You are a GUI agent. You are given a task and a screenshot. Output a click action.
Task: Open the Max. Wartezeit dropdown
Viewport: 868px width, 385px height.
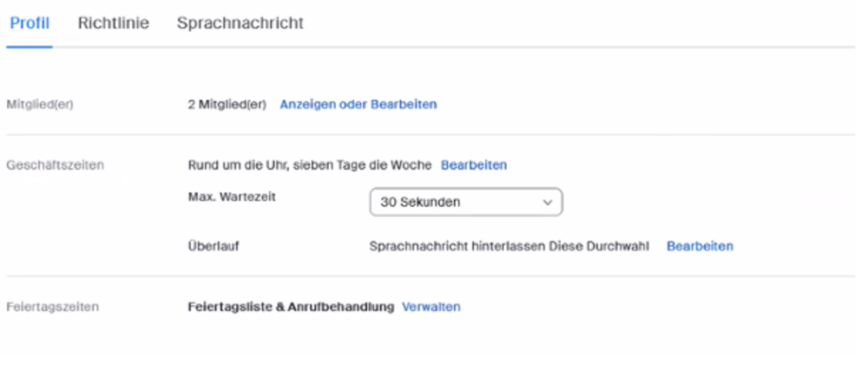(465, 202)
